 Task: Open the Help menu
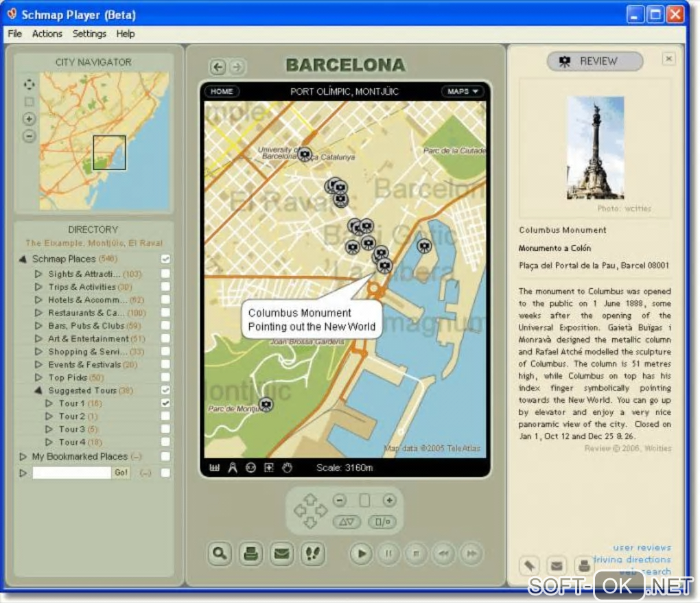coord(126,34)
